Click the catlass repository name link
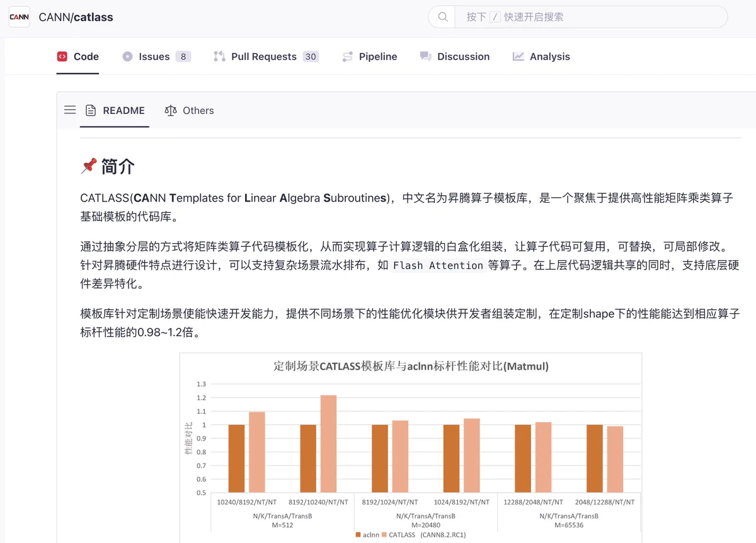This screenshot has height=543, width=756. click(x=93, y=17)
